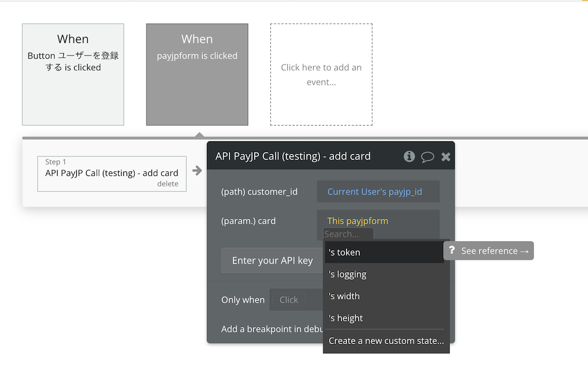588x369 pixels.
Task: Click the action panel title text
Action: [x=293, y=156]
